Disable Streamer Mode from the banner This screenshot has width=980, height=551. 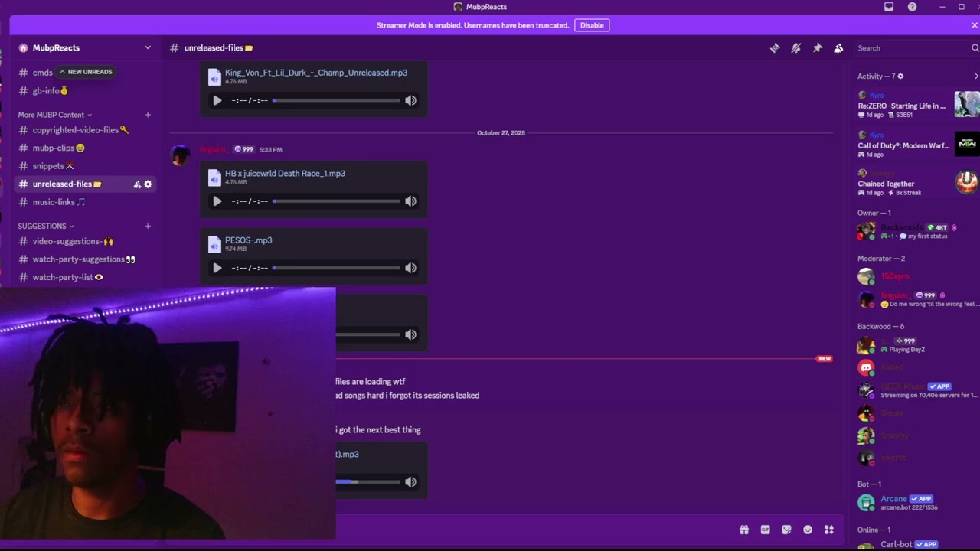592,25
